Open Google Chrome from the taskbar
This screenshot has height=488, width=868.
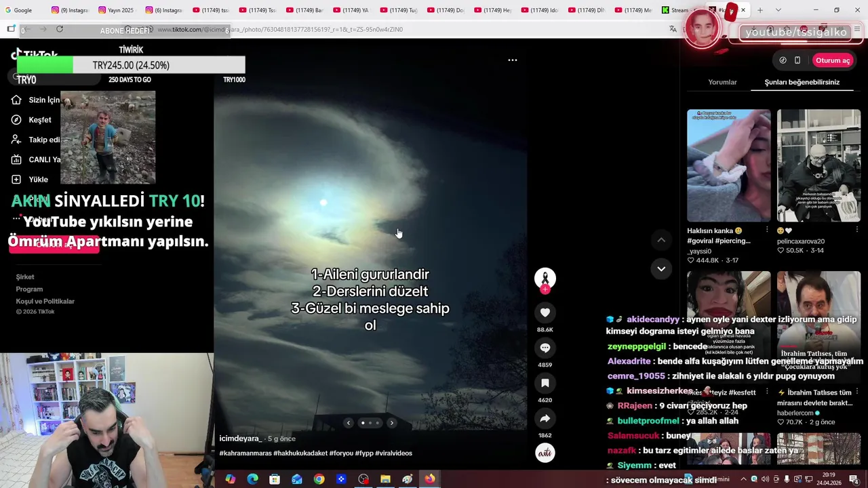click(319, 479)
